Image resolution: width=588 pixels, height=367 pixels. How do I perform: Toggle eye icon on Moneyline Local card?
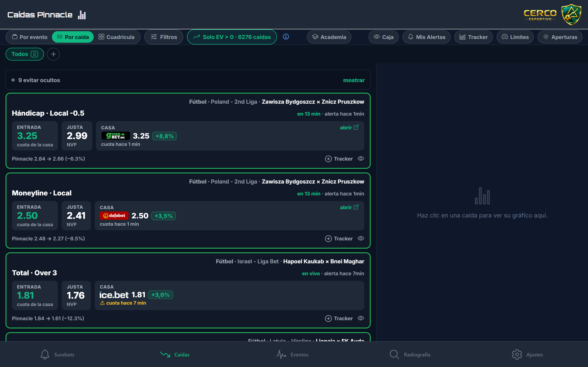click(361, 238)
